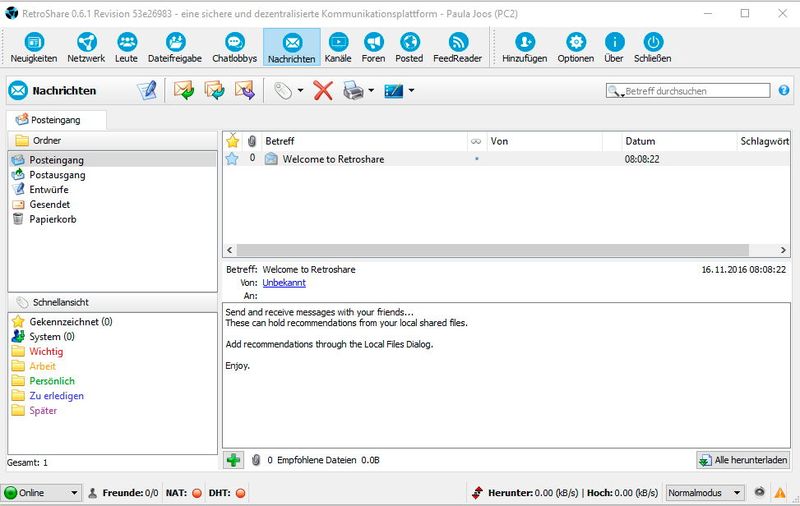Click the NAT red status indicator
Viewport: 800px width, 506px height.
pyautogui.click(x=197, y=493)
